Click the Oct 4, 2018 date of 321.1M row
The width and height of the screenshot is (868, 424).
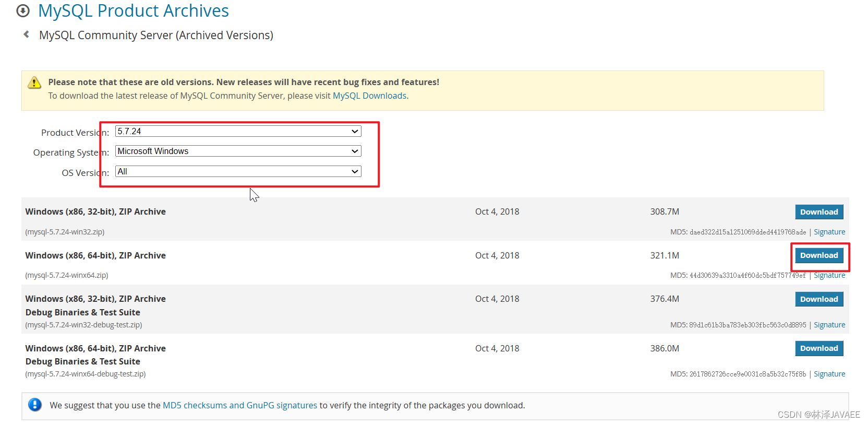pyautogui.click(x=497, y=255)
